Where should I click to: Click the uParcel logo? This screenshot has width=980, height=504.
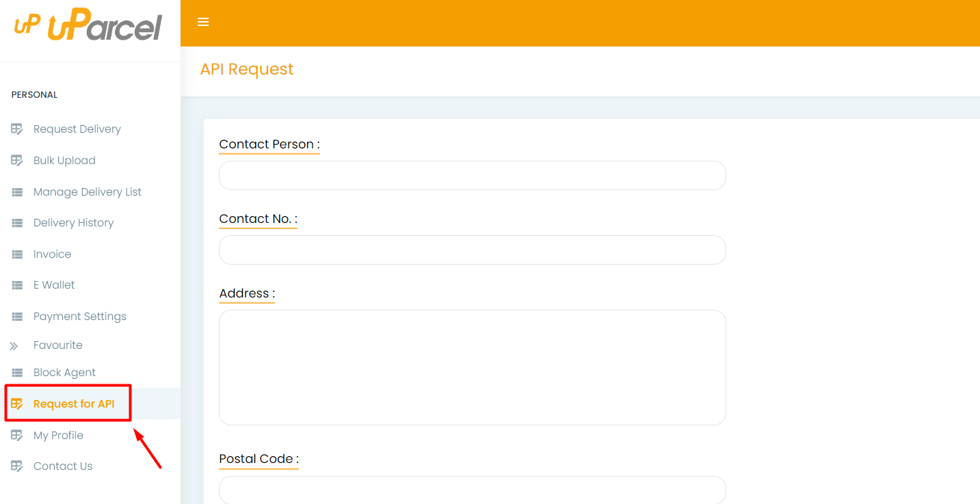[x=88, y=27]
